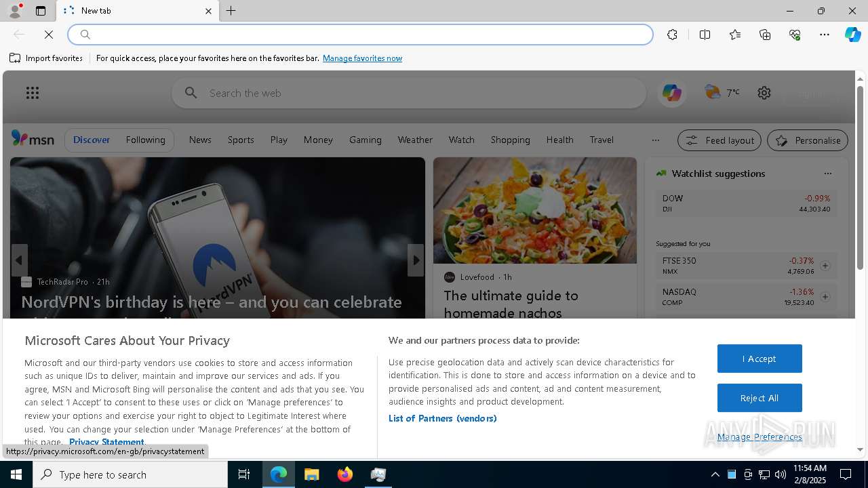Open the tab actions menu icon

[x=41, y=11]
